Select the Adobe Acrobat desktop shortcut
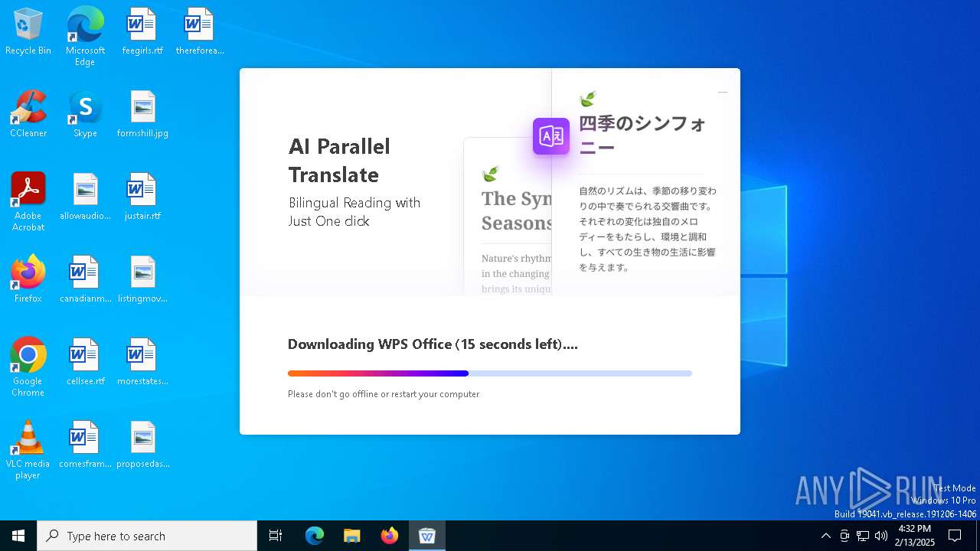This screenshot has width=980, height=551. point(28,202)
